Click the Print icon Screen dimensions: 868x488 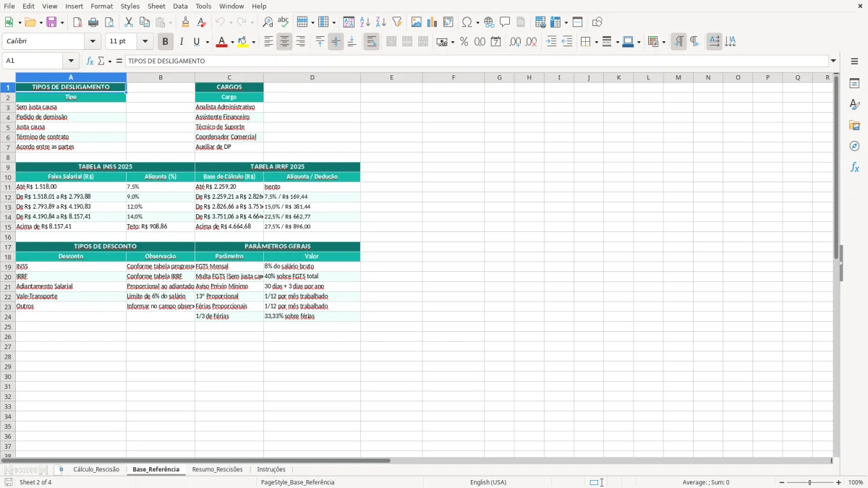93,22
